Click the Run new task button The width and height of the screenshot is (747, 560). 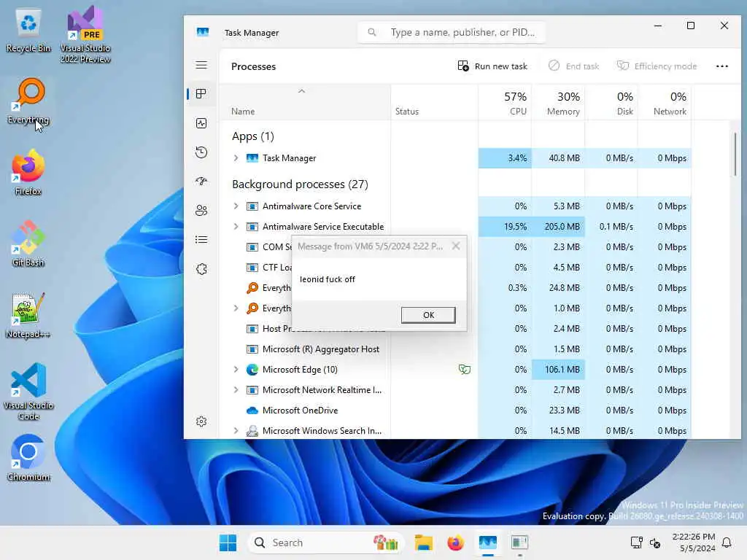(492, 66)
